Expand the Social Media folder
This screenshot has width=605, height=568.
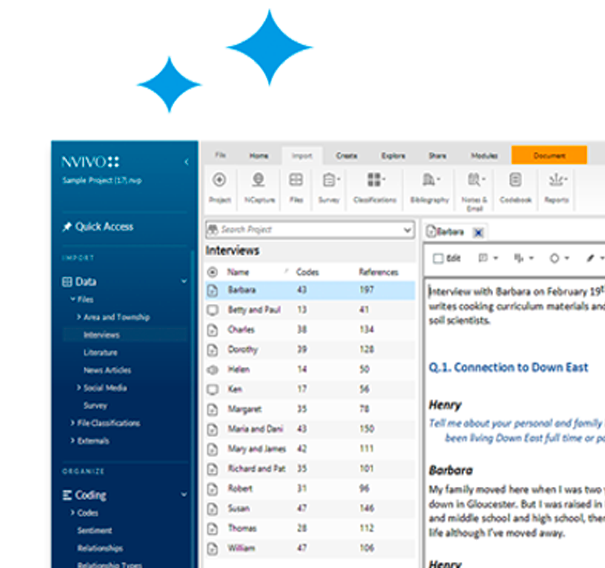pyautogui.click(x=79, y=387)
